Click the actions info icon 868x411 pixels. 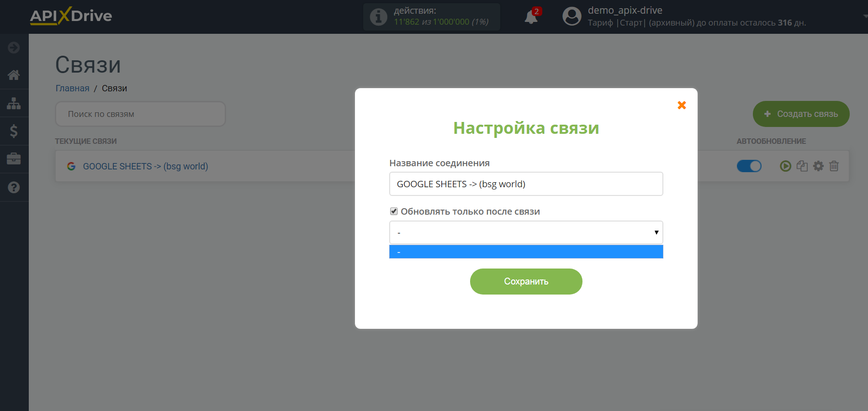(378, 17)
